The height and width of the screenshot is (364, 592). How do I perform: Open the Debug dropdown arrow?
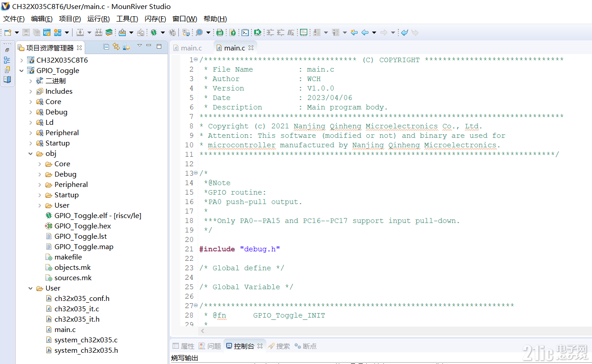[163, 32]
